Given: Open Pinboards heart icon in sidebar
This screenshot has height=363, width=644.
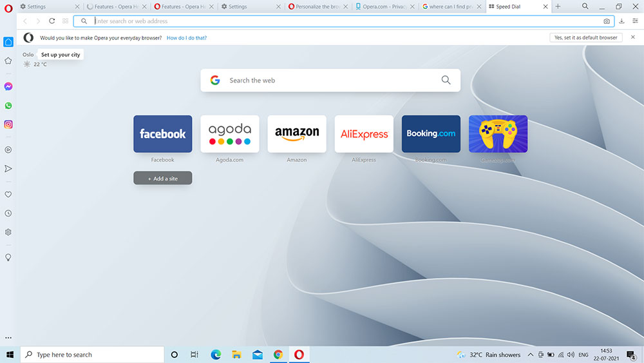Looking at the screenshot, I should 8,195.
